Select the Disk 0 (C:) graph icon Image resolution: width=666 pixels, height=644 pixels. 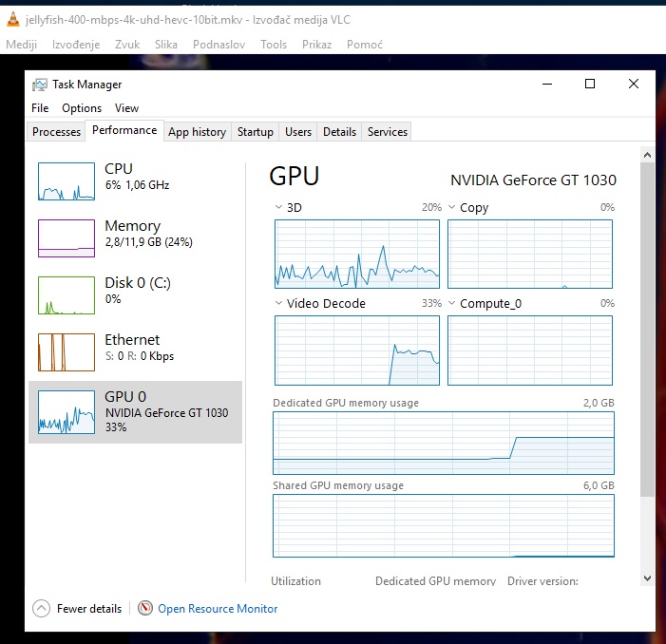67,294
